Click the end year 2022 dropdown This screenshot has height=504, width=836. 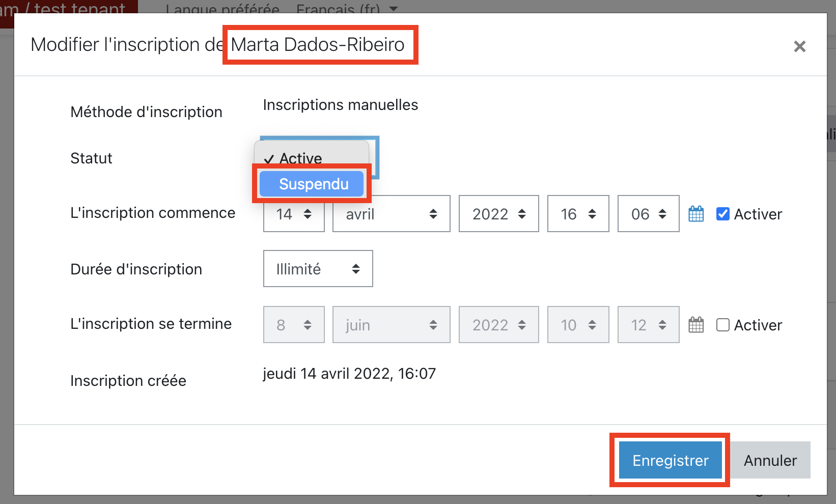point(498,325)
